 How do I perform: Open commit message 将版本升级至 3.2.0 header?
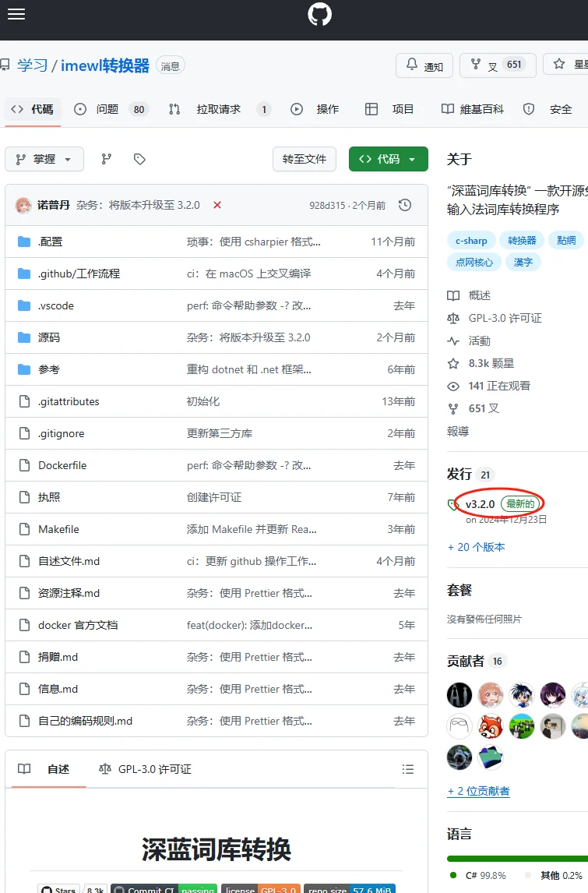point(139,205)
